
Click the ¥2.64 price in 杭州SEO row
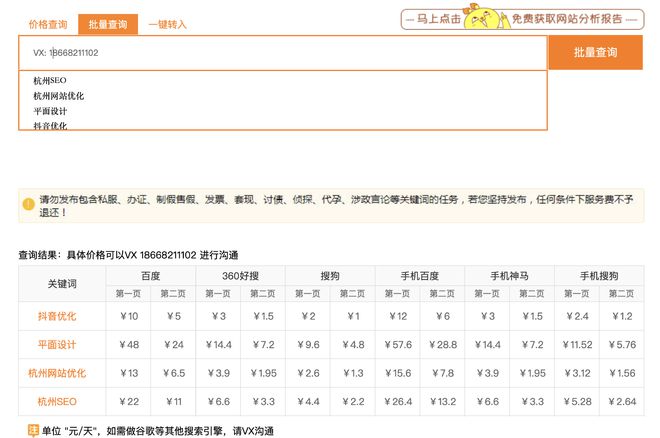point(622,402)
